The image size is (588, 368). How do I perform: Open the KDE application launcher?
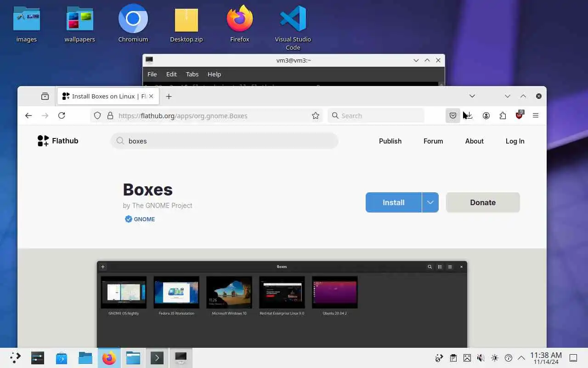[x=15, y=358]
